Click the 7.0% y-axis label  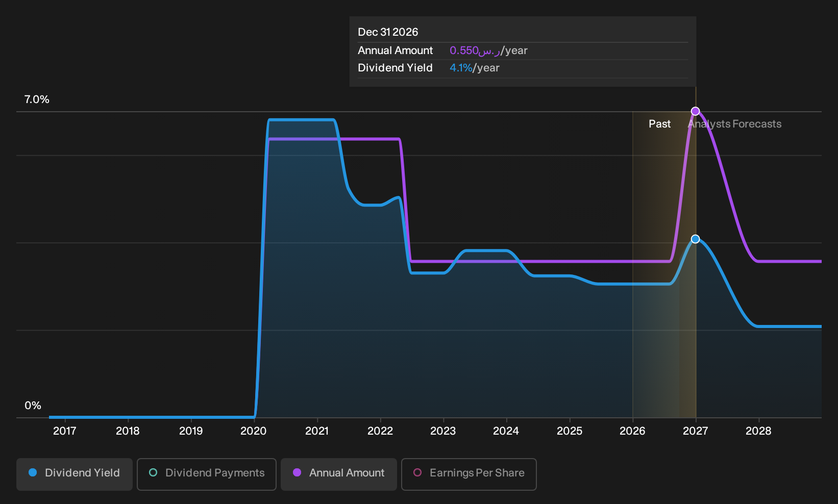(37, 99)
